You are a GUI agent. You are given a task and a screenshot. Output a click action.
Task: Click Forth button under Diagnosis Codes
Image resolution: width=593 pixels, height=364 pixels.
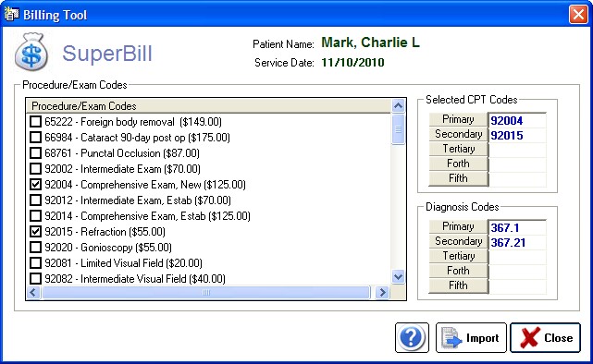click(x=458, y=271)
